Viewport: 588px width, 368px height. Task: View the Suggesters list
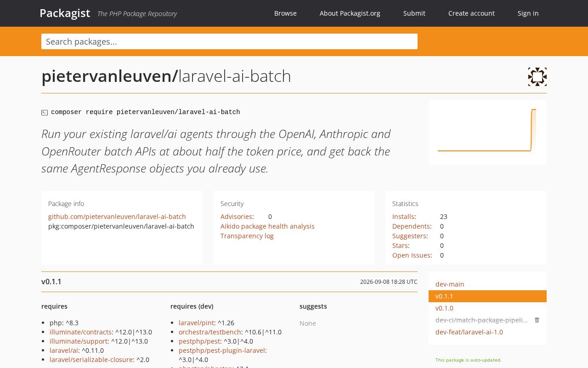pyautogui.click(x=409, y=236)
